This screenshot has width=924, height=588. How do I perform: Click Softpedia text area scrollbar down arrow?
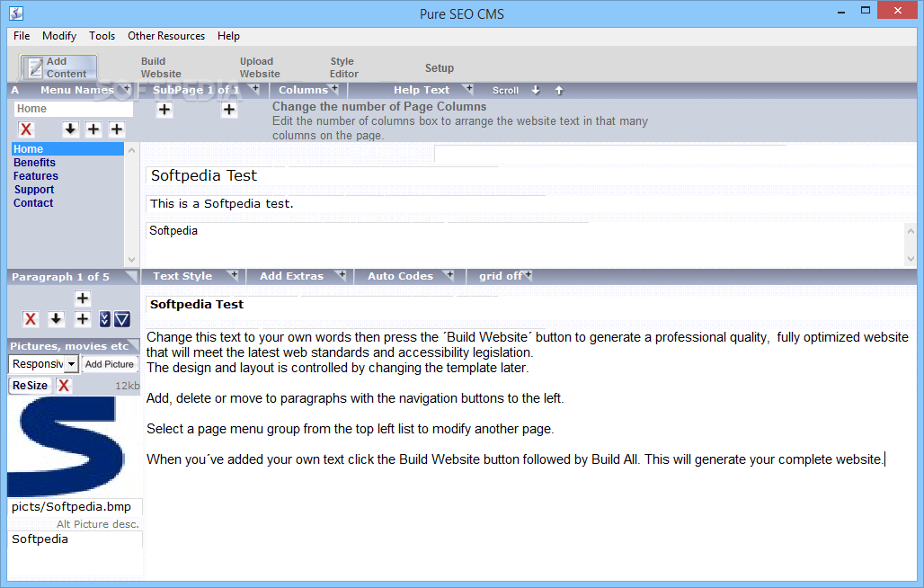pos(911,258)
